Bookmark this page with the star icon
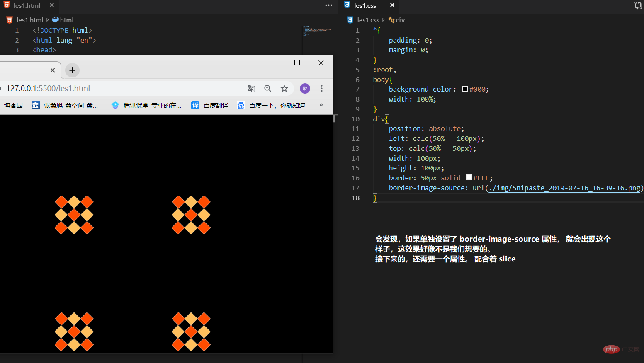This screenshot has width=644, height=363. (284, 88)
